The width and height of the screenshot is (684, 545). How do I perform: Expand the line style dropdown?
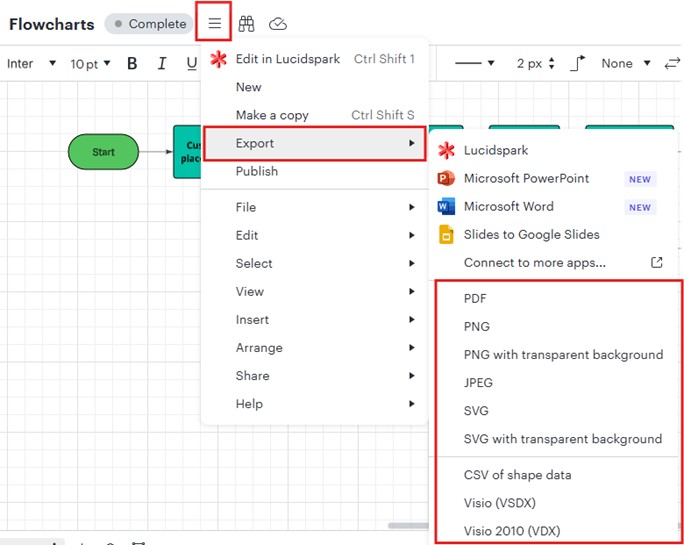coord(474,64)
